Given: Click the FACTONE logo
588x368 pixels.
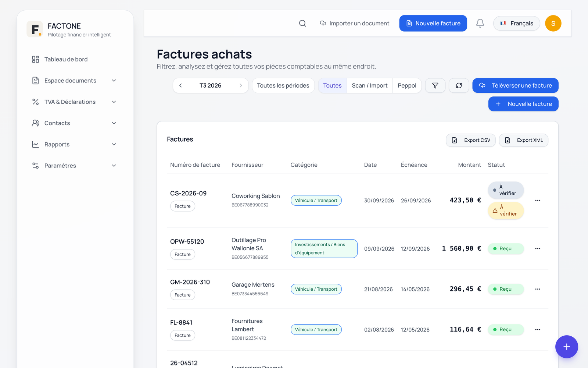Looking at the screenshot, I should tap(35, 29).
